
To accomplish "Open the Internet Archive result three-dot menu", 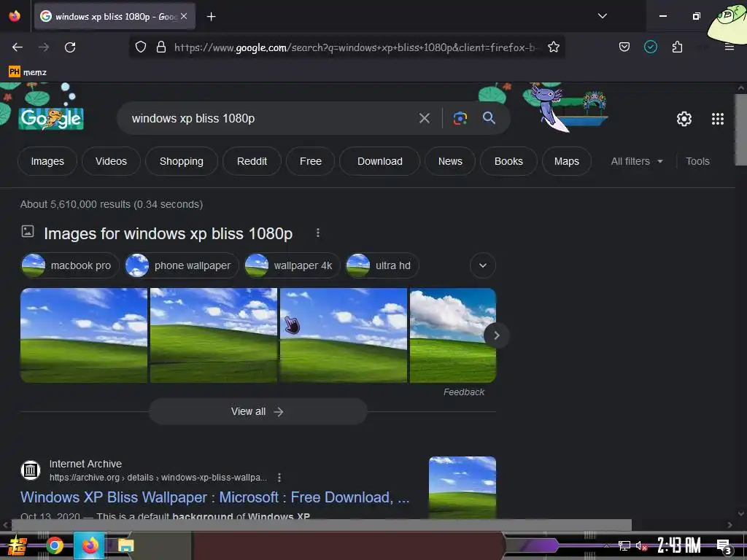I will pyautogui.click(x=279, y=477).
